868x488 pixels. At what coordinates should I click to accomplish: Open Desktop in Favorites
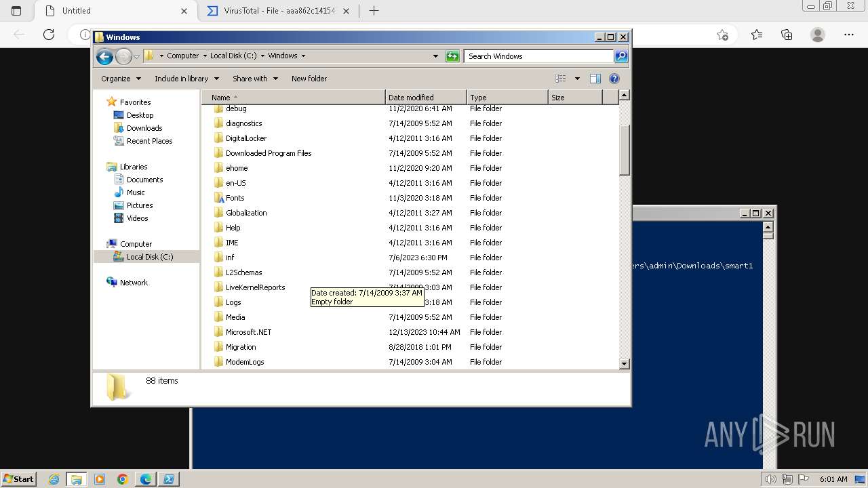pos(140,115)
